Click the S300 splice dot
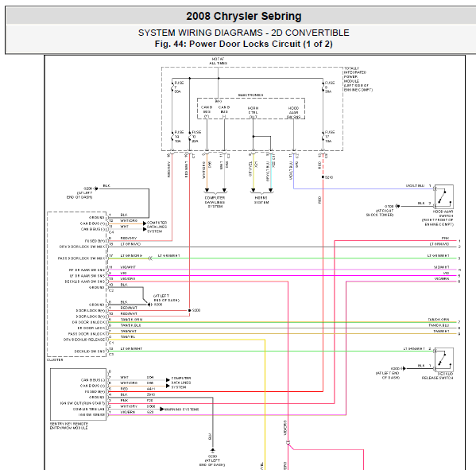The image size is (476, 470). tap(189, 310)
